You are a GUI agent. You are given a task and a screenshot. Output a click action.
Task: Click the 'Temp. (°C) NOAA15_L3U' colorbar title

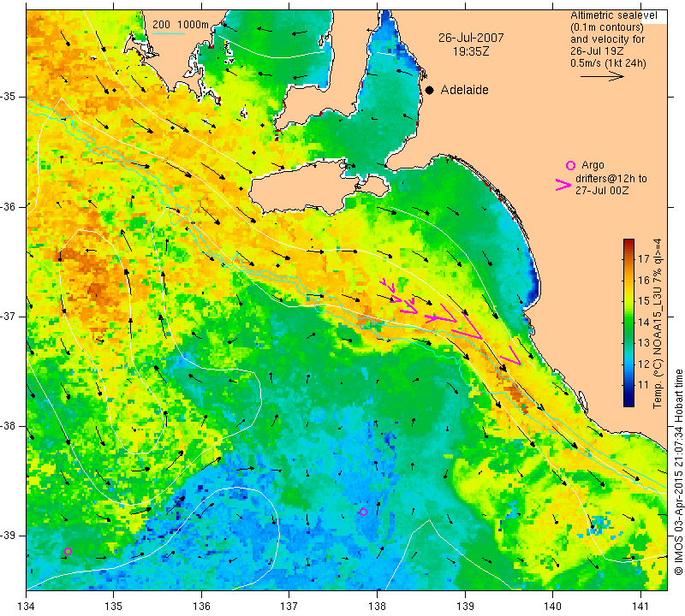point(658,323)
